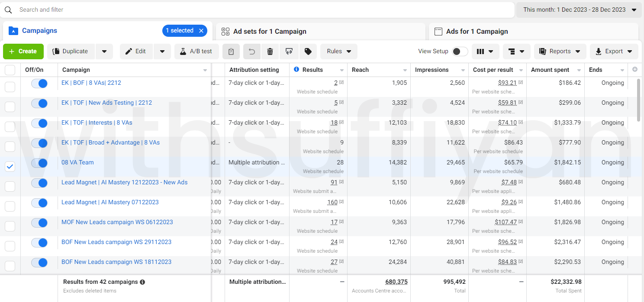Click the undo arrow icon
Viewport: 644px width, 302px height.
252,51
